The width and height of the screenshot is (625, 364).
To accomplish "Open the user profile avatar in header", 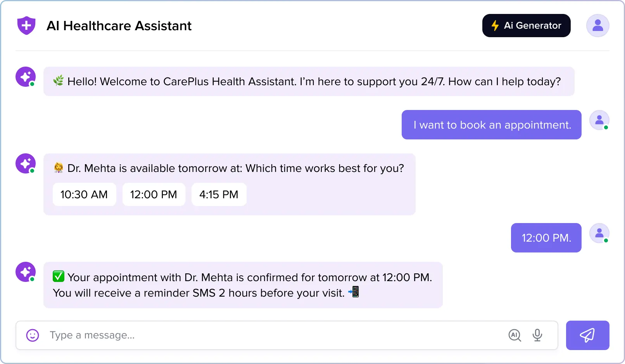I will [x=597, y=26].
